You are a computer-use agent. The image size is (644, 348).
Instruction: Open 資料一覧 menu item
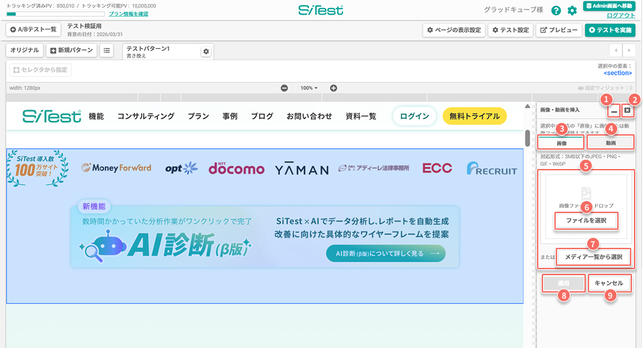point(361,116)
